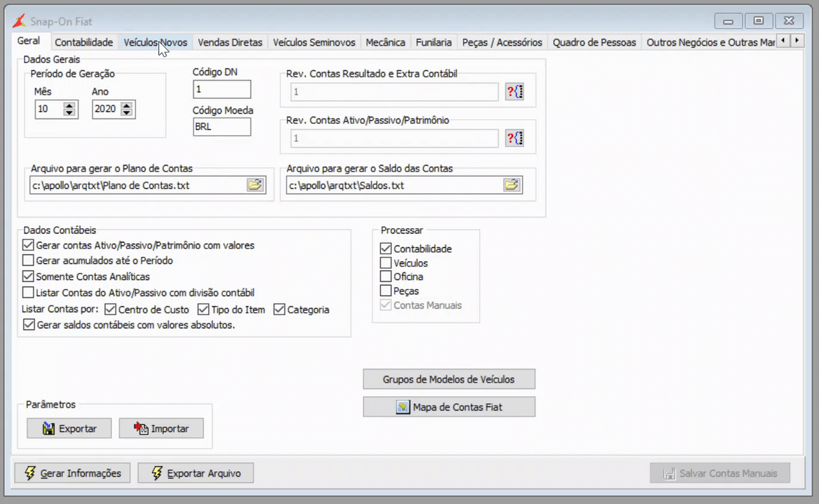Screen dimensions: 819x504
Task: Toggle Categoria checkbox
Action: pyautogui.click(x=280, y=309)
